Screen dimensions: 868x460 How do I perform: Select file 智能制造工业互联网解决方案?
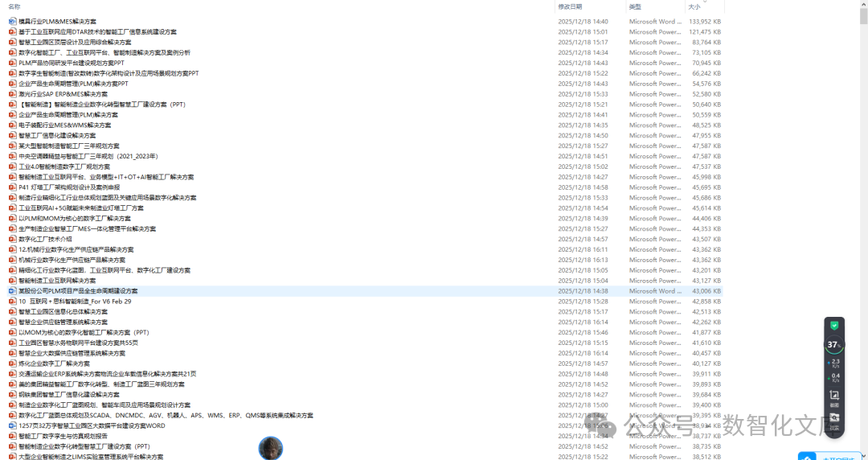57,281
